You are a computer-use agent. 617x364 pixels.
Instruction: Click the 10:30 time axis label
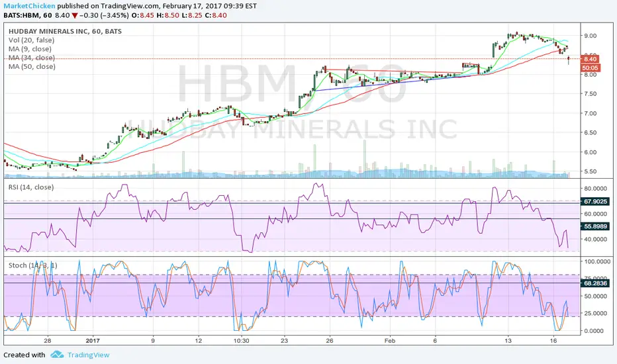[x=241, y=341]
